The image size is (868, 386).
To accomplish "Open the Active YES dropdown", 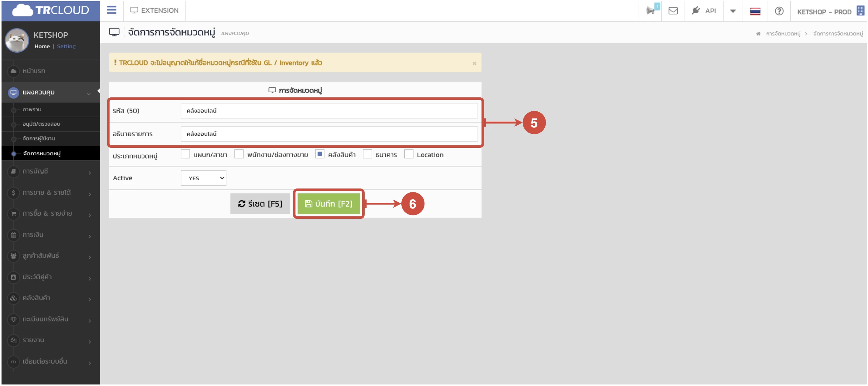I will 203,178.
